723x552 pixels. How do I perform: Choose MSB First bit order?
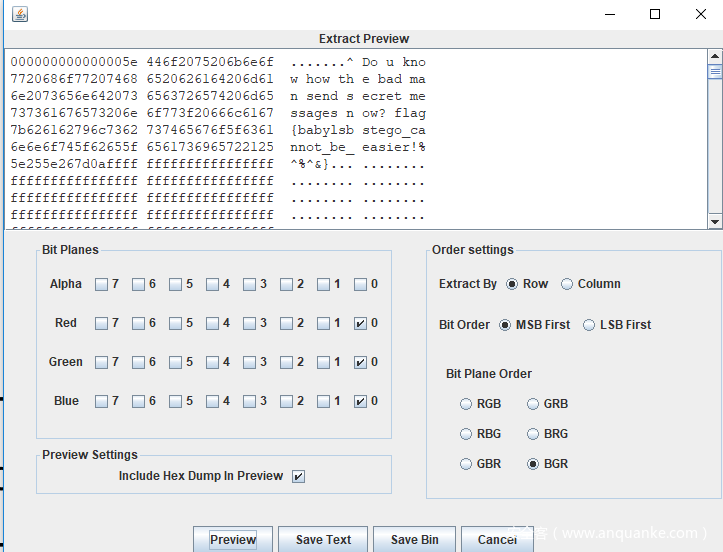tap(505, 325)
